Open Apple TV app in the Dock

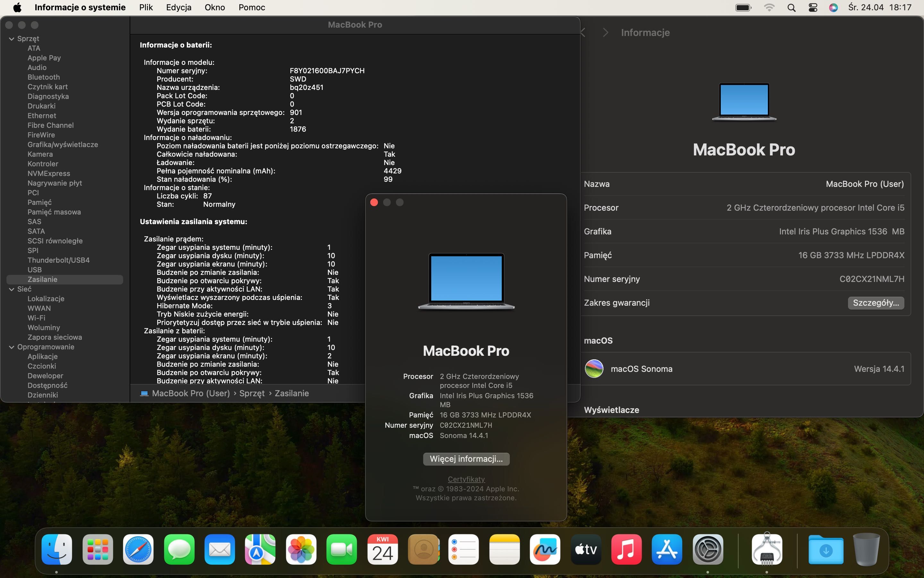586,549
